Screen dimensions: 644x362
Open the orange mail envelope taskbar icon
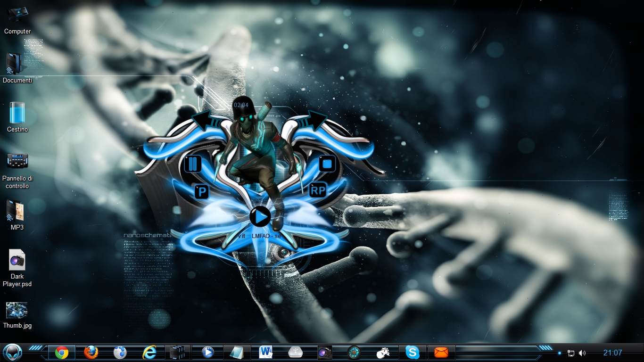click(x=441, y=353)
